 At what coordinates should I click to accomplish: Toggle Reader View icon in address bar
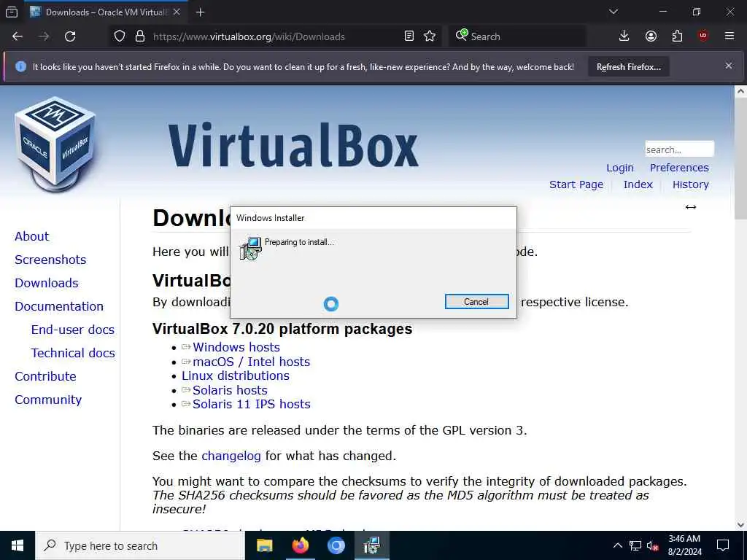point(409,36)
